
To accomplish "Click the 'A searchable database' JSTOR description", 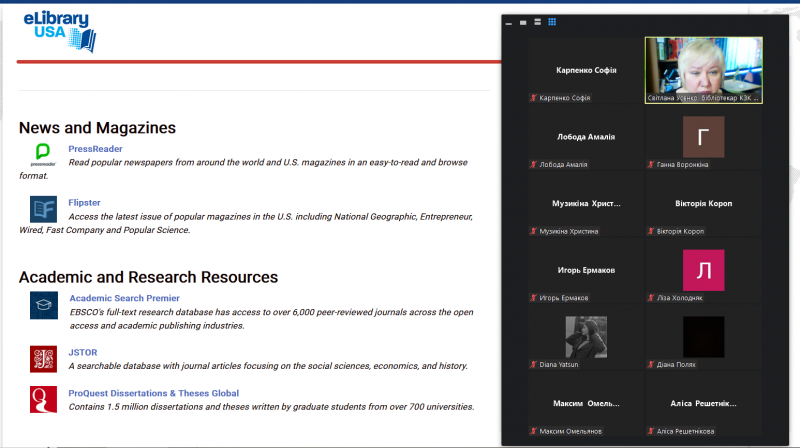I will pyautogui.click(x=268, y=366).
